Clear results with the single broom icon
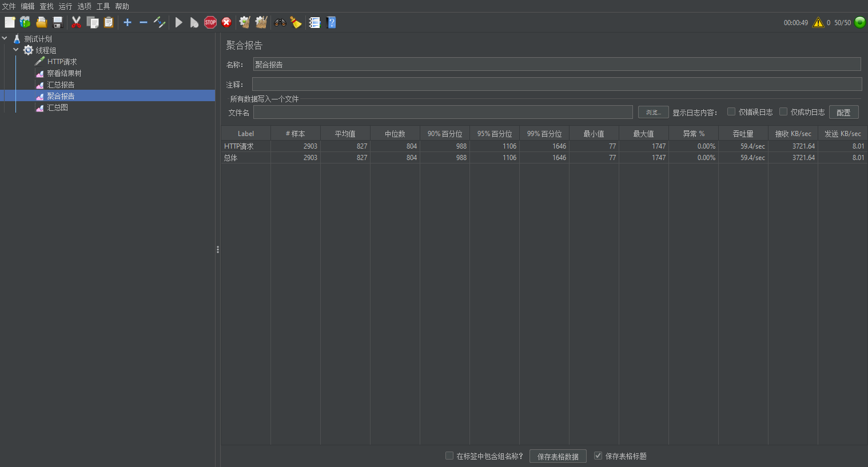868x467 pixels. (245, 22)
